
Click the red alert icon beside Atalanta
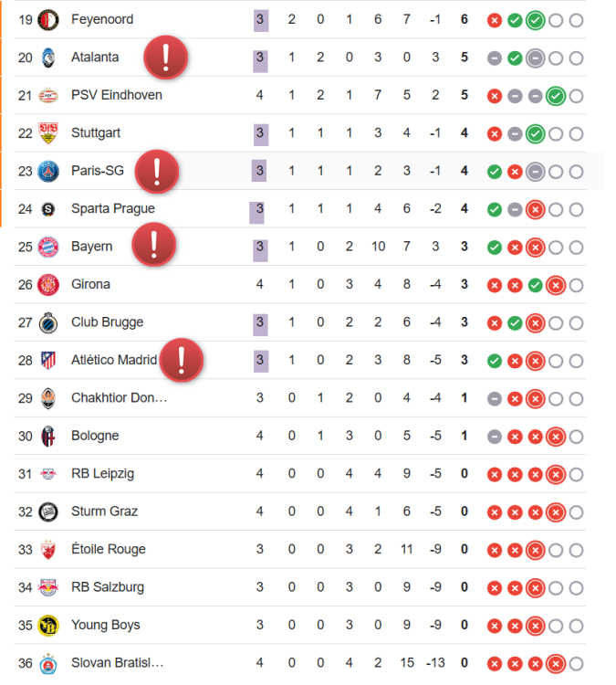pyautogui.click(x=166, y=58)
